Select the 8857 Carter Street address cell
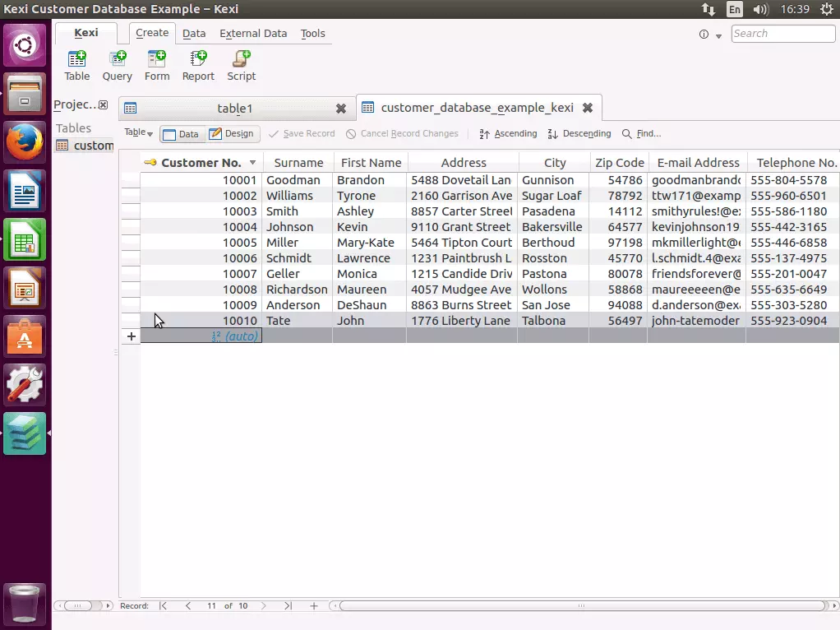The width and height of the screenshot is (840, 630). pyautogui.click(x=462, y=211)
